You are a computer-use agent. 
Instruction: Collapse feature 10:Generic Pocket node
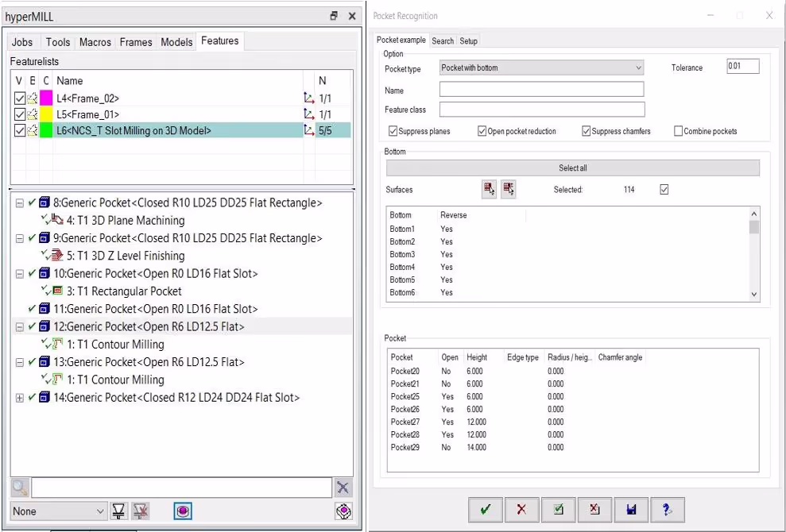coord(20,274)
